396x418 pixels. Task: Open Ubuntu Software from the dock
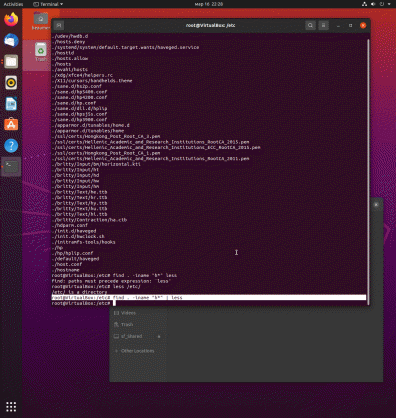[11, 125]
